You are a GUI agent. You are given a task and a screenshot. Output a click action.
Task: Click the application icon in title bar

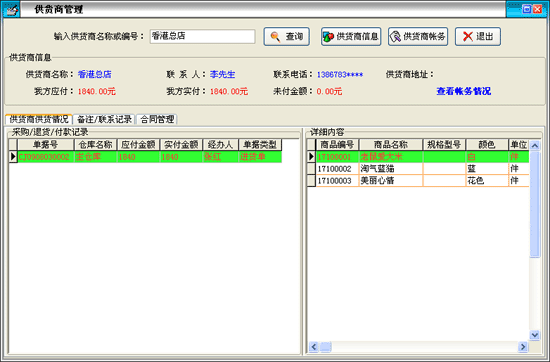tap(11, 9)
